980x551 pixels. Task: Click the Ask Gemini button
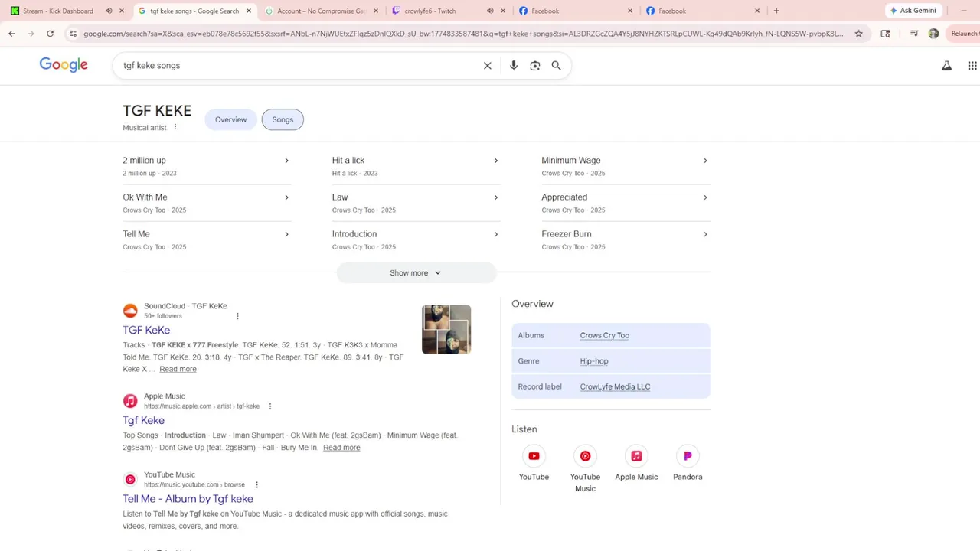913,11
